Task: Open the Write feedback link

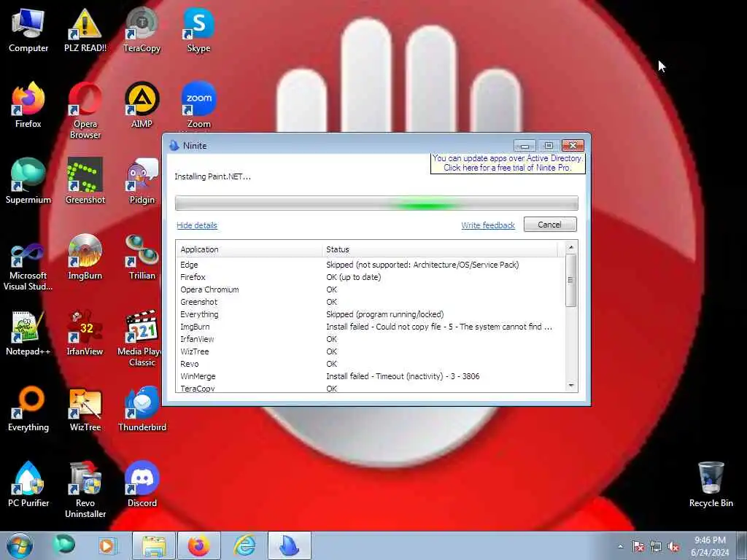Action: tap(488, 225)
